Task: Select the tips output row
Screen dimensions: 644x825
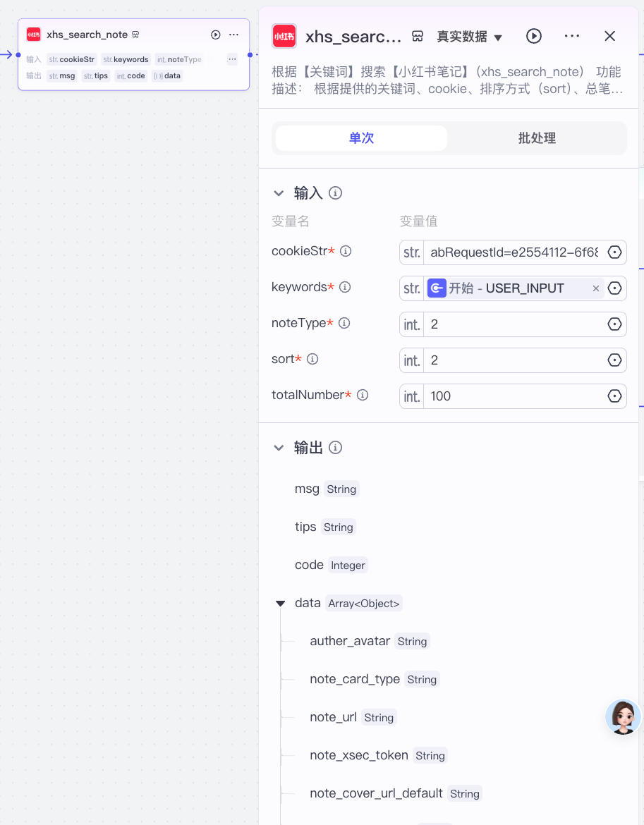Action: (x=325, y=527)
